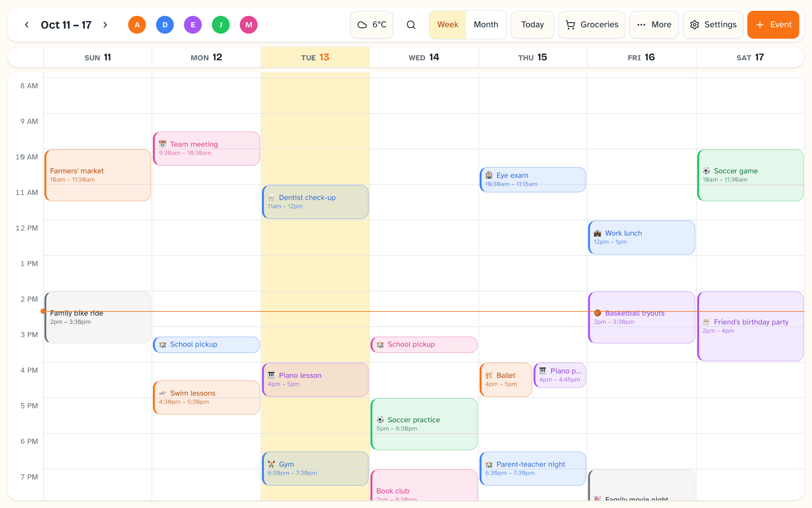Go to the previous week with the left chevron
Viewport: 812px width, 508px height.
pyautogui.click(x=27, y=24)
